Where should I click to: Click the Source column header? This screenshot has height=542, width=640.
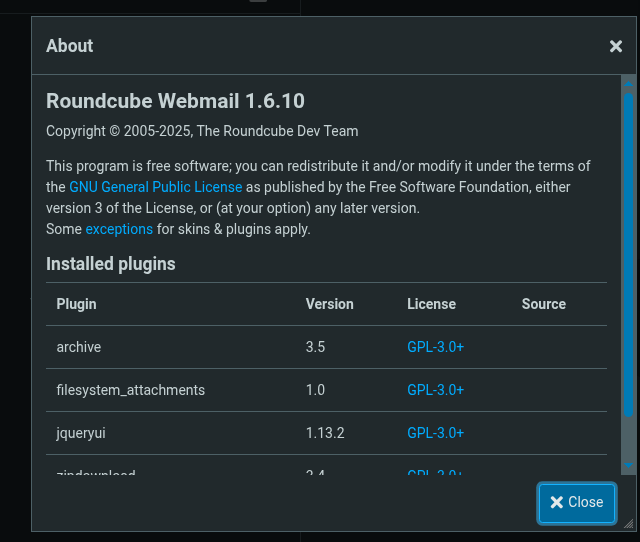point(544,304)
